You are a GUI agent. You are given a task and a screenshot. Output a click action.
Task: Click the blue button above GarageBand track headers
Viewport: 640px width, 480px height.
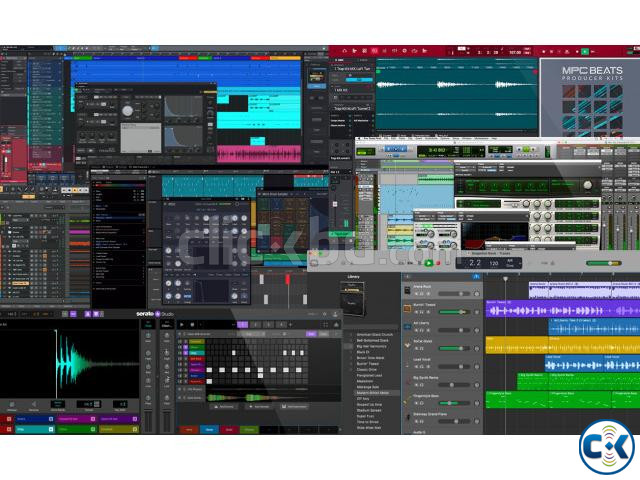click(x=476, y=277)
